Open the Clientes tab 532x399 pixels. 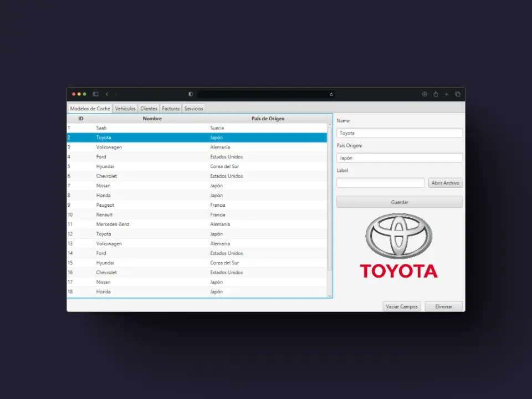pos(149,109)
